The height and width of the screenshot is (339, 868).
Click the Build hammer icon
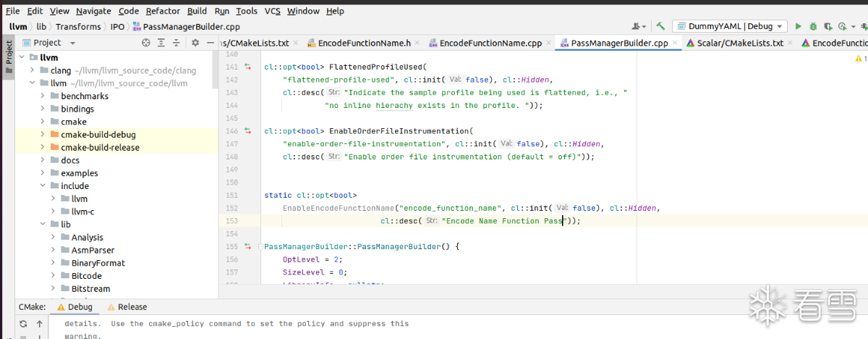click(x=660, y=26)
